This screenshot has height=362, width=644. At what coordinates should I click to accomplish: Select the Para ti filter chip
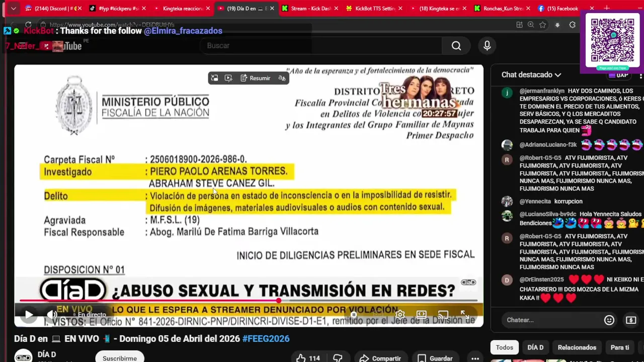620,347
